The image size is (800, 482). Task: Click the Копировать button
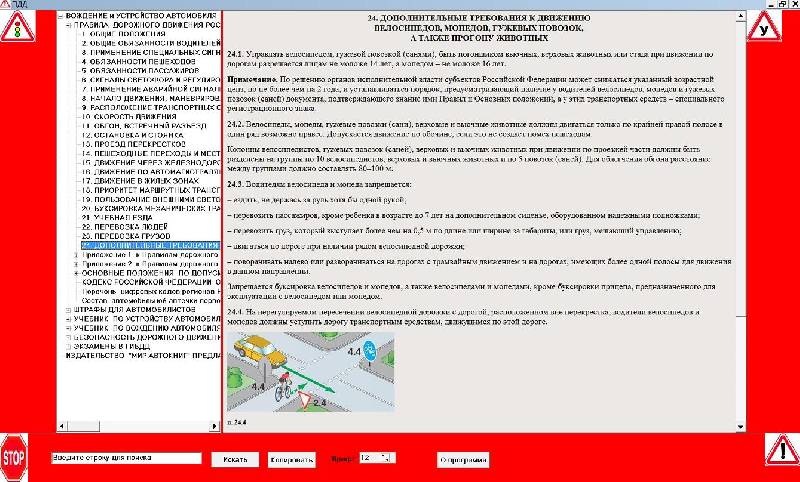click(291, 460)
